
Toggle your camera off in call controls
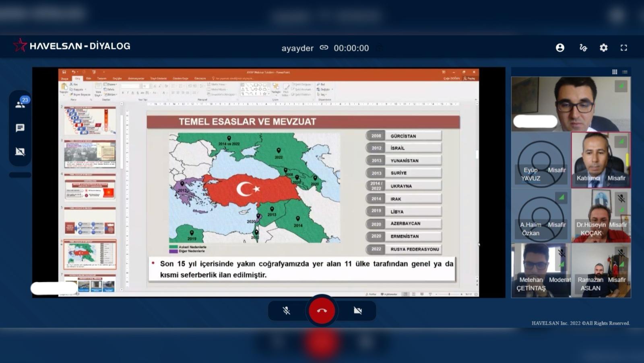(x=357, y=310)
